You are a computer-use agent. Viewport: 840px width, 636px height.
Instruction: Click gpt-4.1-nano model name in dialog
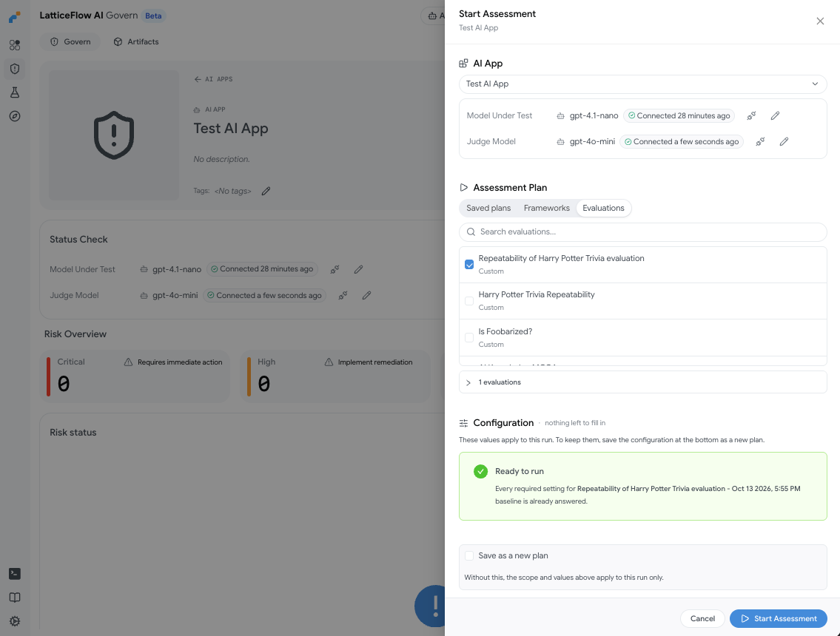594,115
